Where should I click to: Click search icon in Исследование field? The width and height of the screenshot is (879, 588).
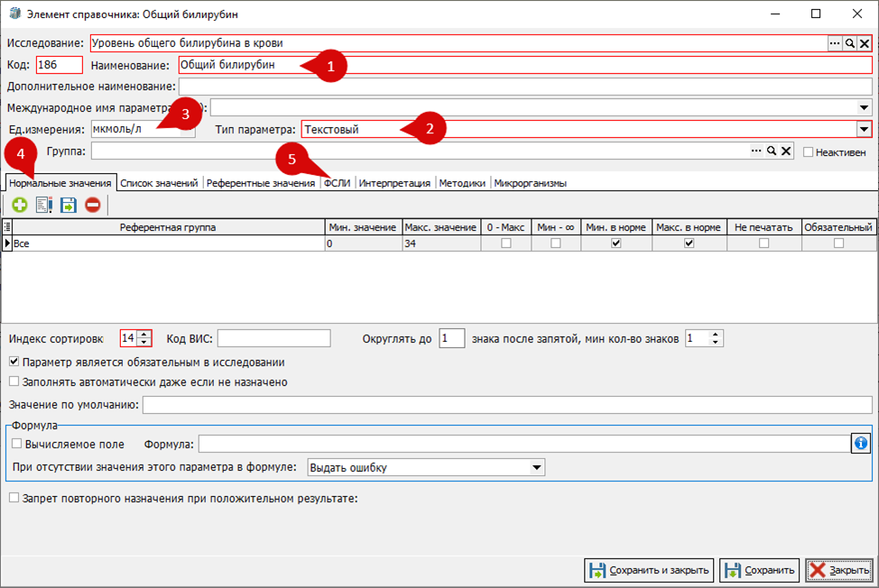850,43
